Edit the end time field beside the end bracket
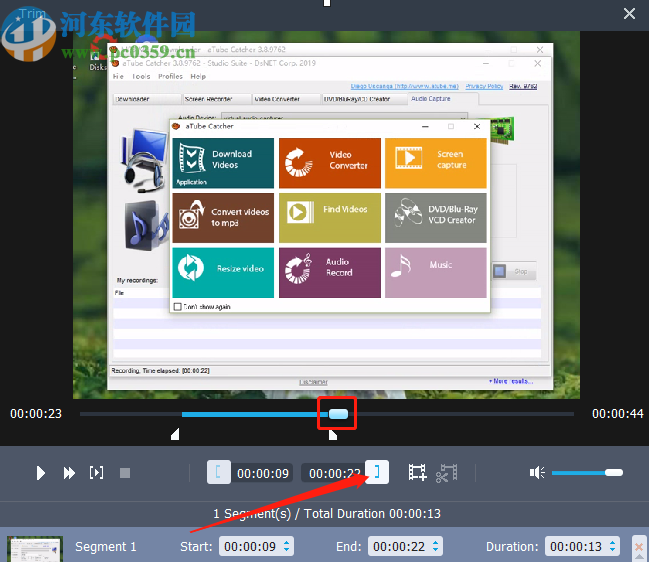The height and width of the screenshot is (562, 649). coord(334,473)
